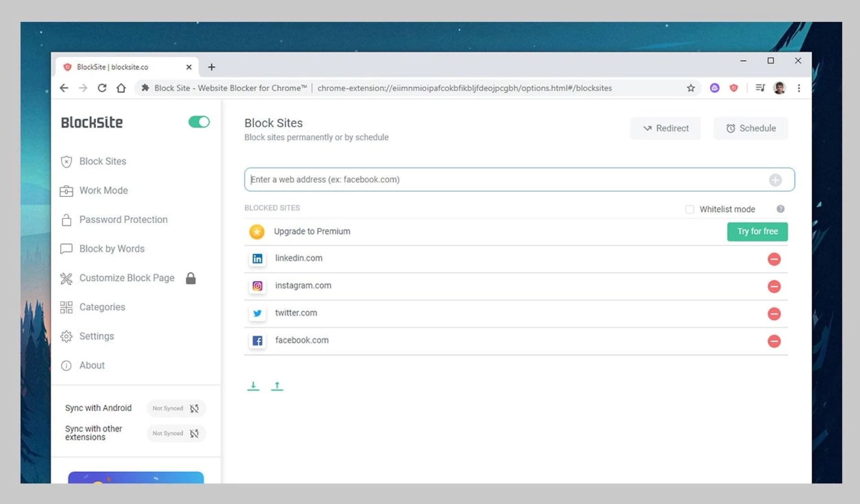Viewport: 860px width, 504px height.
Task: Click the Redirect button
Action: tap(666, 128)
